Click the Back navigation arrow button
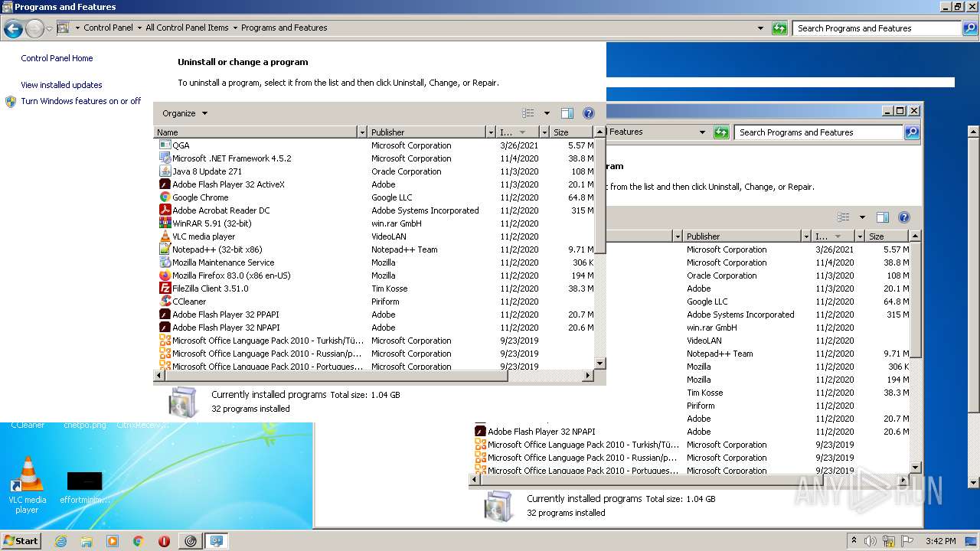The width and height of the screenshot is (980, 551). [x=13, y=29]
